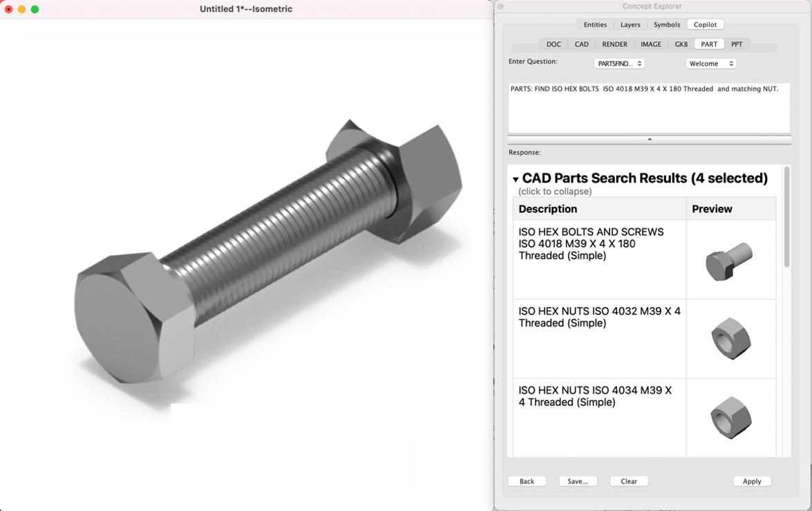Click the results panel vertical scrollbar
This screenshot has width=812, height=511.
[x=787, y=218]
